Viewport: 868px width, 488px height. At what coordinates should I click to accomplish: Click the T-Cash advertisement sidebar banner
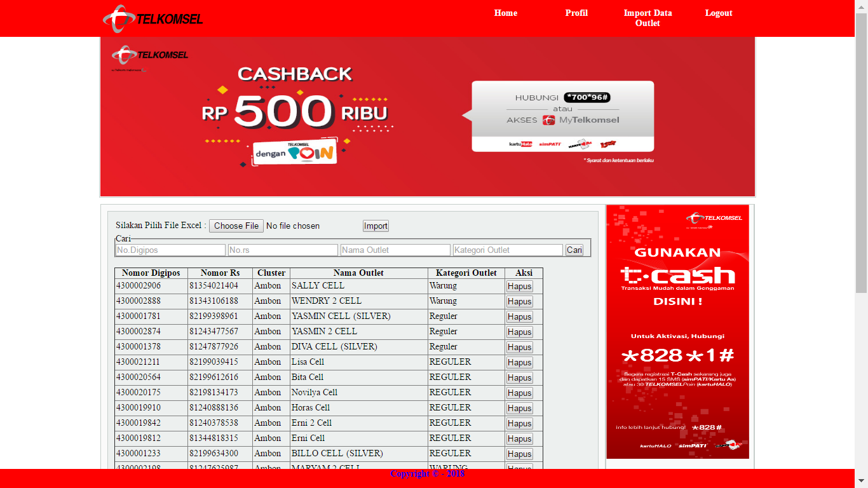coord(677,332)
